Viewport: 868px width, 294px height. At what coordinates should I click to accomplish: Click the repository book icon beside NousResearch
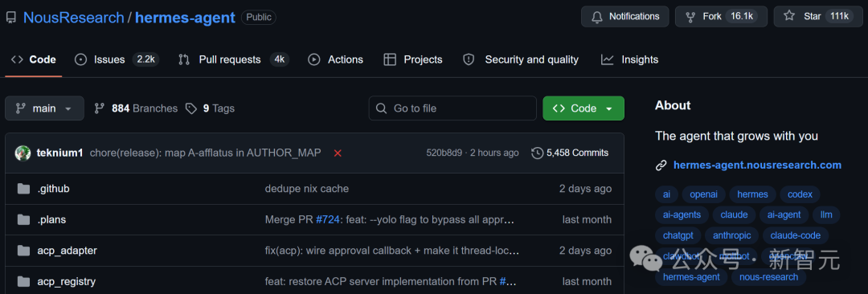click(11, 18)
